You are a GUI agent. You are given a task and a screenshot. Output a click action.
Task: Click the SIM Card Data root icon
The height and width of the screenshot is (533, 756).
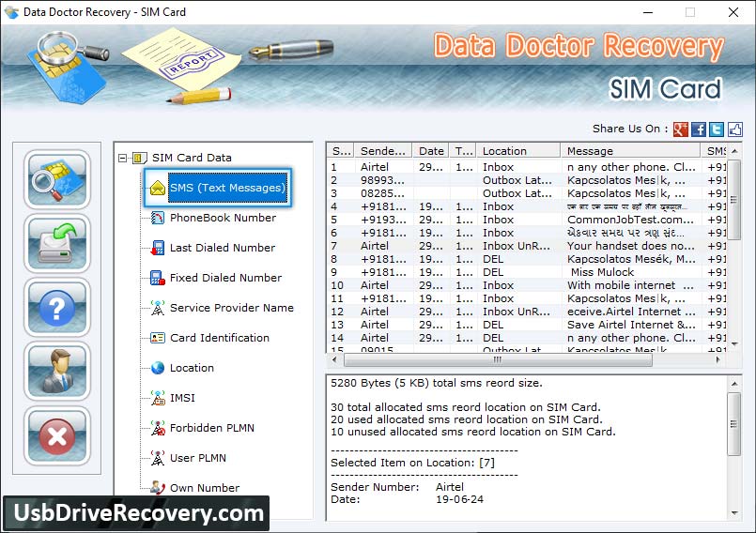(x=139, y=158)
